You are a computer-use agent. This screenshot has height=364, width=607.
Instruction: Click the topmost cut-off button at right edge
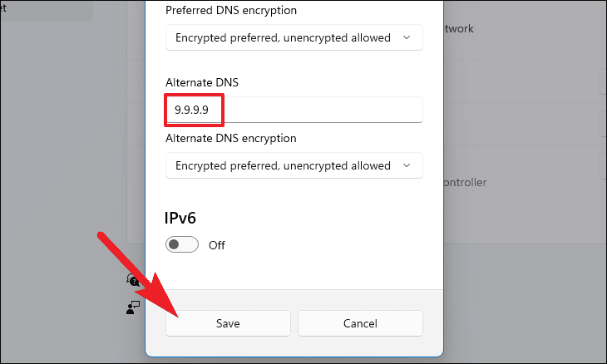coord(603,81)
